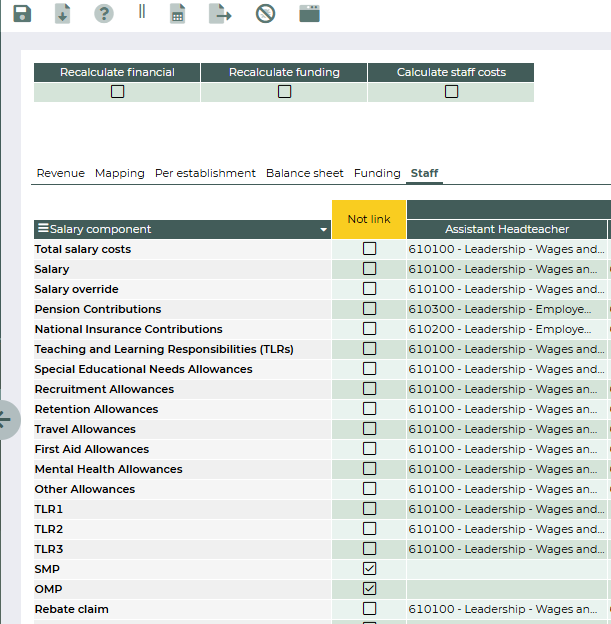Tick the Recalculate financial checkbox
The image size is (611, 624).
coord(117,91)
